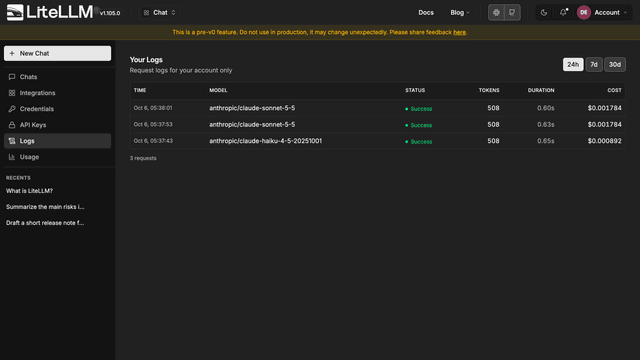This screenshot has width=640, height=360.
Task: Click the Chats speech bubble icon
Action: click(12, 77)
